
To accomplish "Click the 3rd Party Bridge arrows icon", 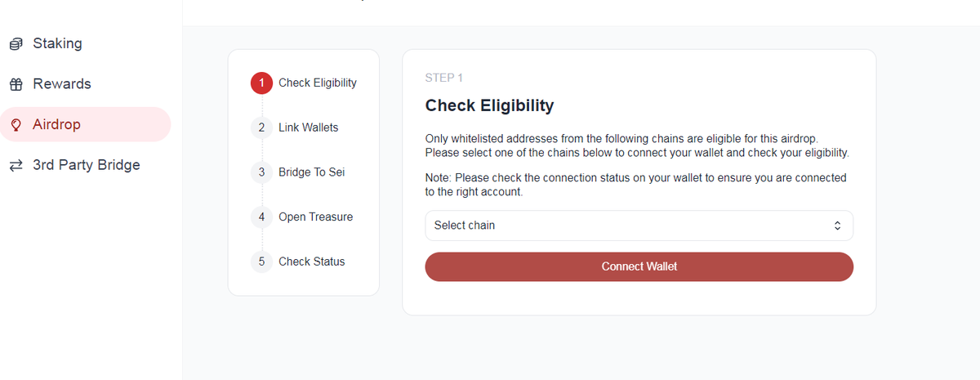I will coord(15,165).
